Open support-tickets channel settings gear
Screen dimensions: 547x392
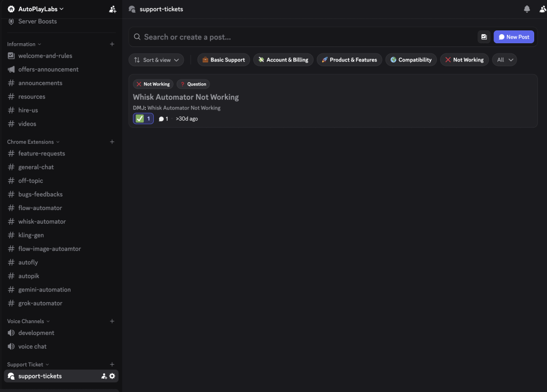click(x=112, y=376)
